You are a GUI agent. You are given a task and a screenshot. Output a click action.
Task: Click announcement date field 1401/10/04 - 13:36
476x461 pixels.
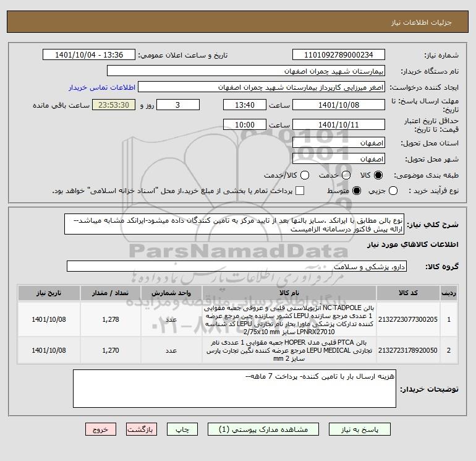pos(89,54)
